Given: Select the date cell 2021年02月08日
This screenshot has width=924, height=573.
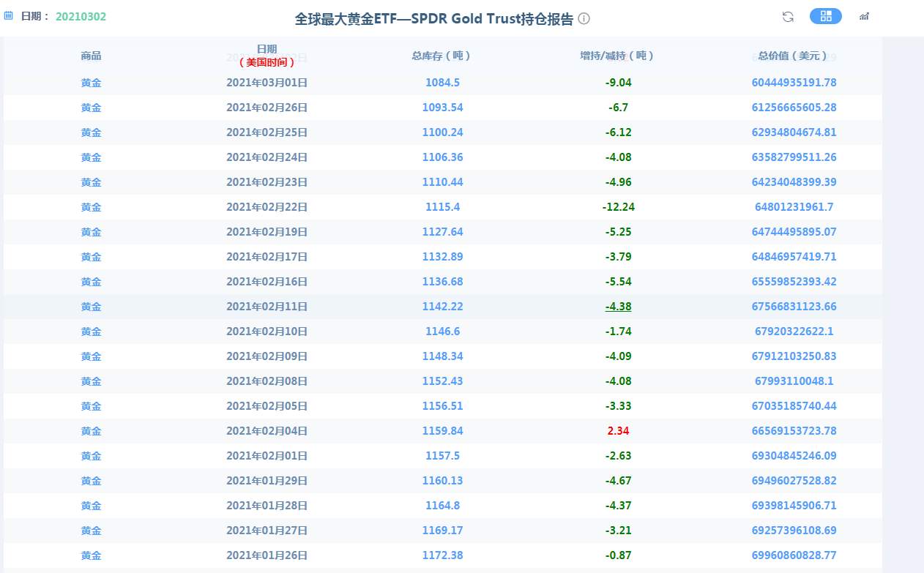Looking at the screenshot, I should (x=267, y=381).
